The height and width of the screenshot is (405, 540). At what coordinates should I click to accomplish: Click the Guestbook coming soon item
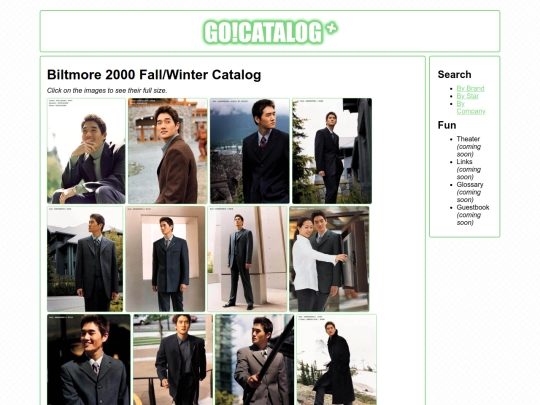(x=473, y=215)
